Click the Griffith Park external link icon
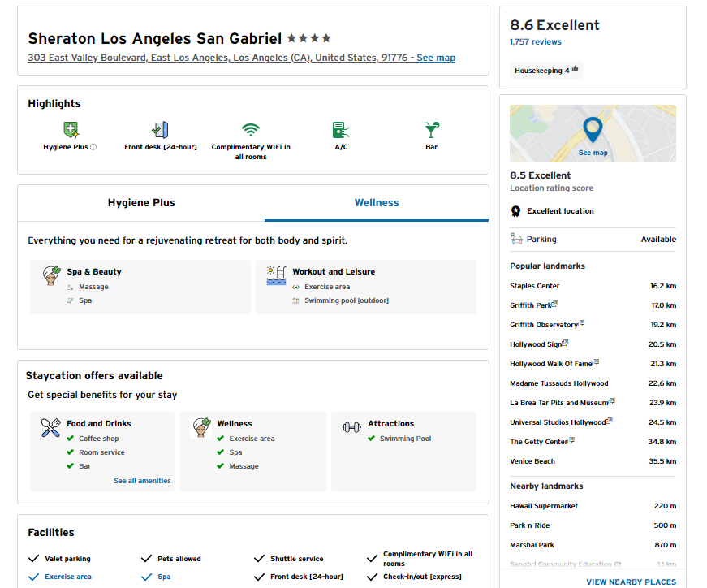Screen dimensions: 707x588 pos(555,305)
